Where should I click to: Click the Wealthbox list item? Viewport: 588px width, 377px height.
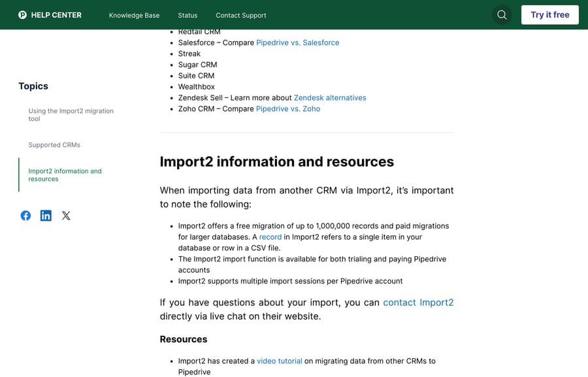[197, 87]
